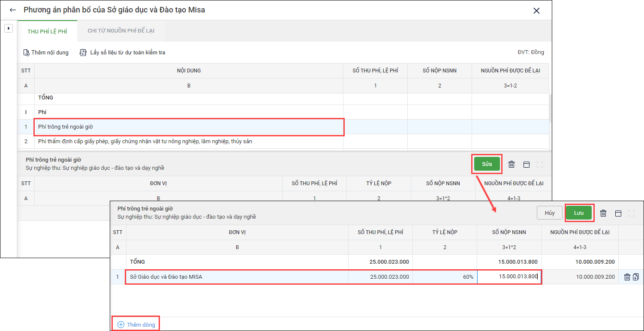Delete the Sở Giáo dục và Đào tạo MISA row
Screen dimensions: 644x331
[627, 277]
